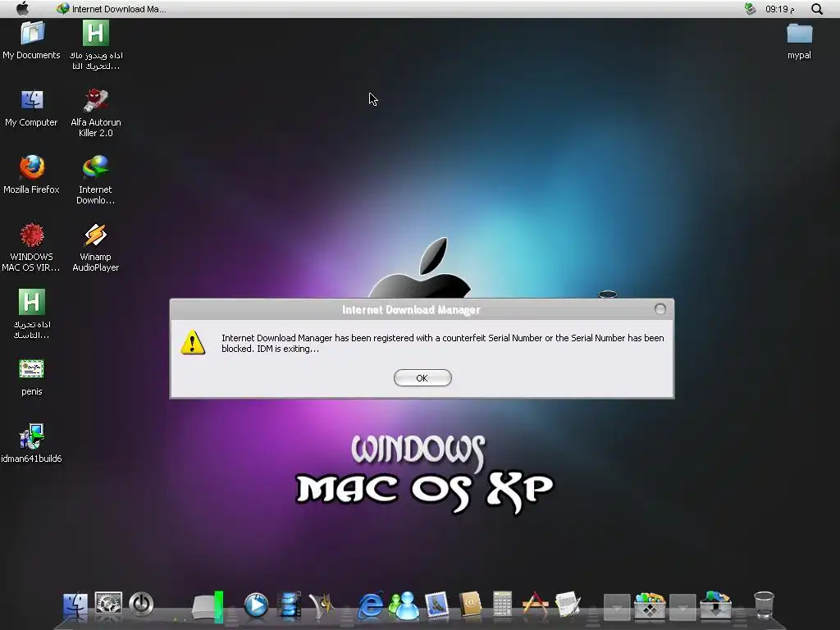Click the tray icon beside the clock
Viewport: 840px width, 630px height.
(x=750, y=8)
